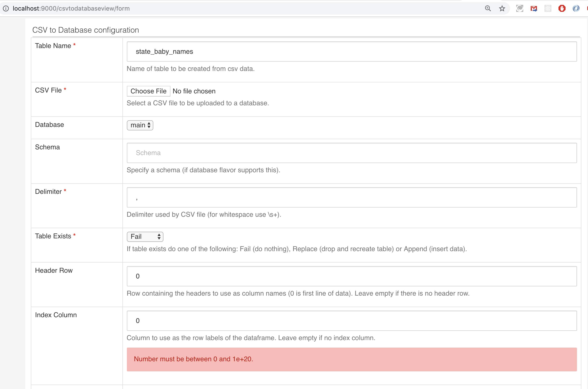
Task: Click the zoom magnifier icon in address bar
Action: [488, 8]
